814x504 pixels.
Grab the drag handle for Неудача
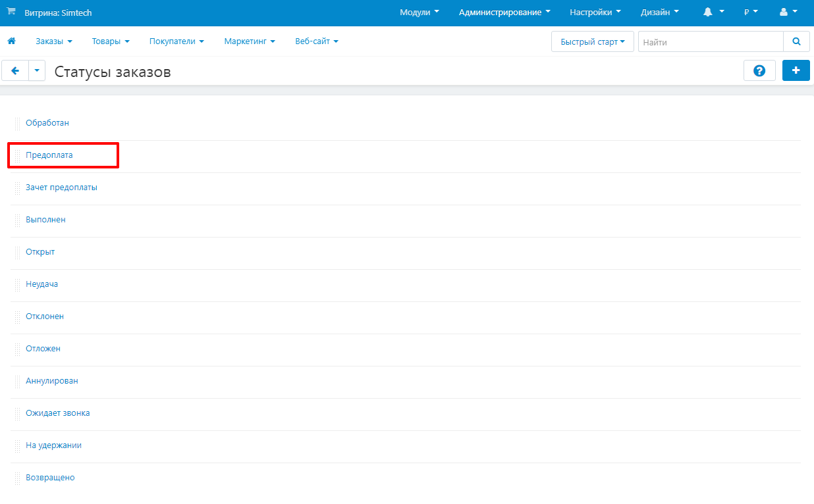(x=18, y=285)
